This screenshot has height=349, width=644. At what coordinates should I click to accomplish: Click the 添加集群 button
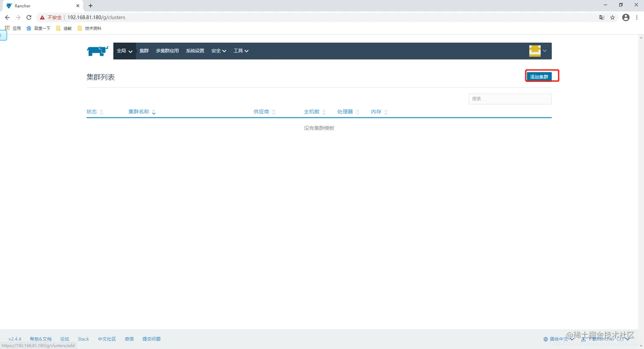tap(539, 77)
